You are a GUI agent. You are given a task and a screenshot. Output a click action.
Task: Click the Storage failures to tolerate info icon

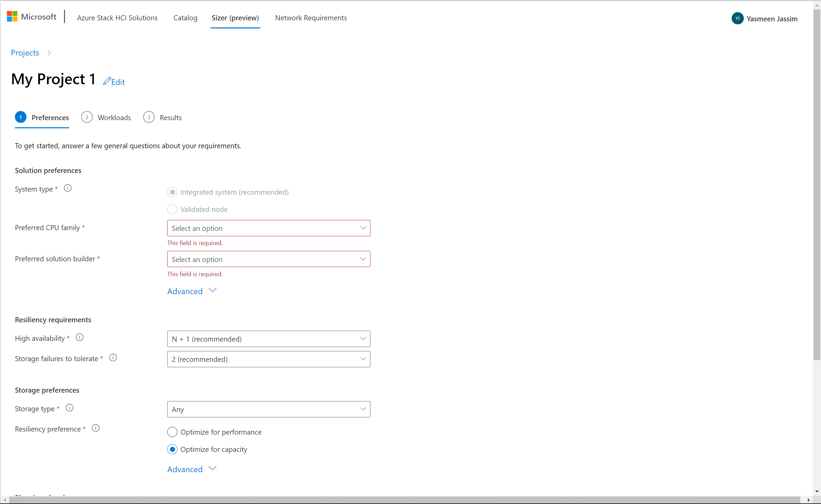coord(113,358)
